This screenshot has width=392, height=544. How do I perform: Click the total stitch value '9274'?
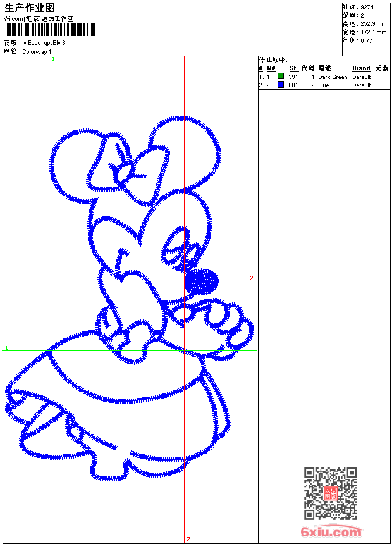coord(367,8)
